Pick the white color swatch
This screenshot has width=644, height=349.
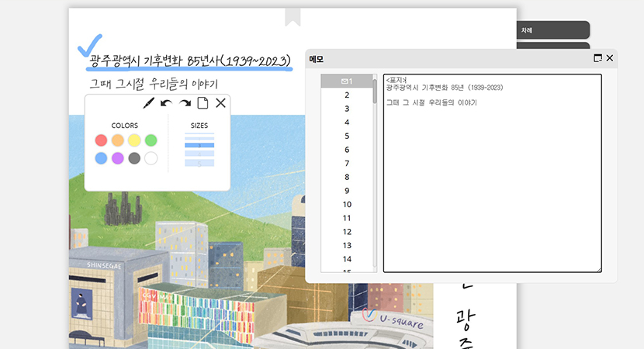151,158
